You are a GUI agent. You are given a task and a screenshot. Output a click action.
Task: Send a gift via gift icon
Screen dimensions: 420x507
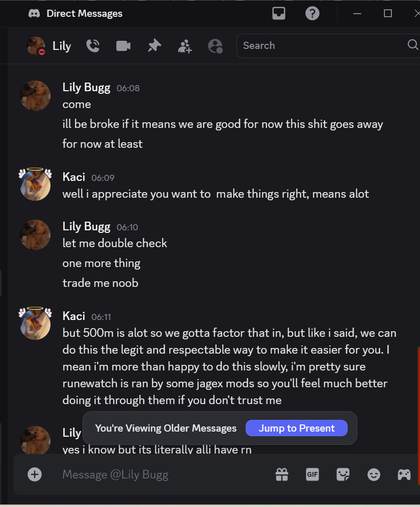(282, 475)
